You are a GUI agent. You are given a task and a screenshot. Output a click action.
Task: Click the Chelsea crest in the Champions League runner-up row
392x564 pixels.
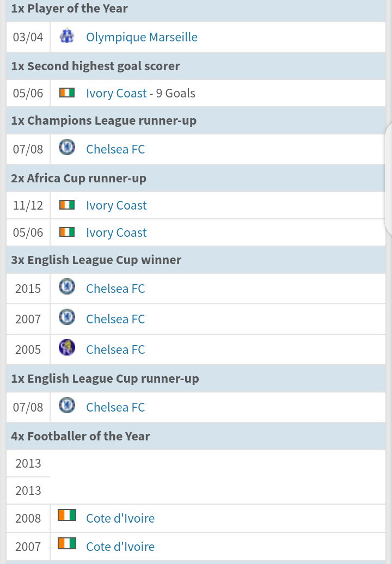(x=67, y=147)
